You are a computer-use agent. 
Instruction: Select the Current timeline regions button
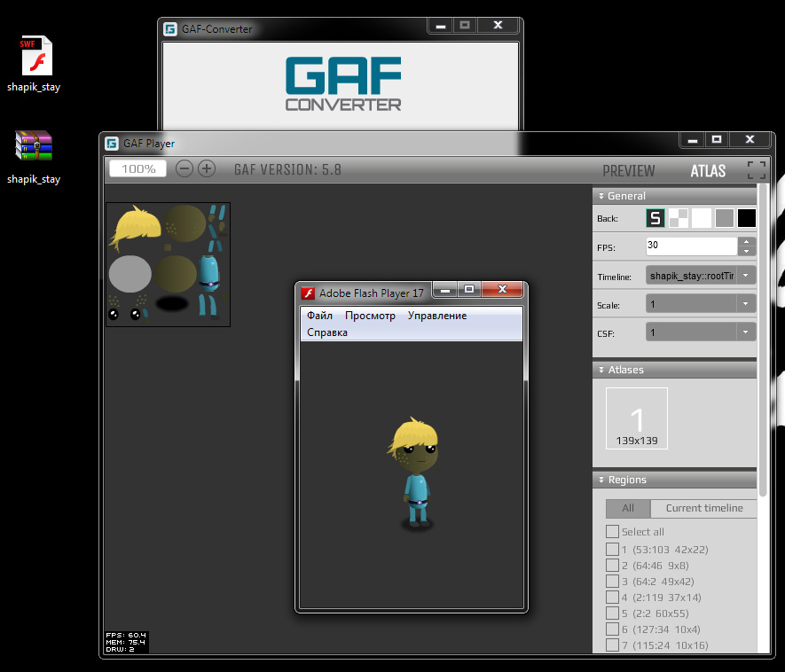(x=704, y=508)
